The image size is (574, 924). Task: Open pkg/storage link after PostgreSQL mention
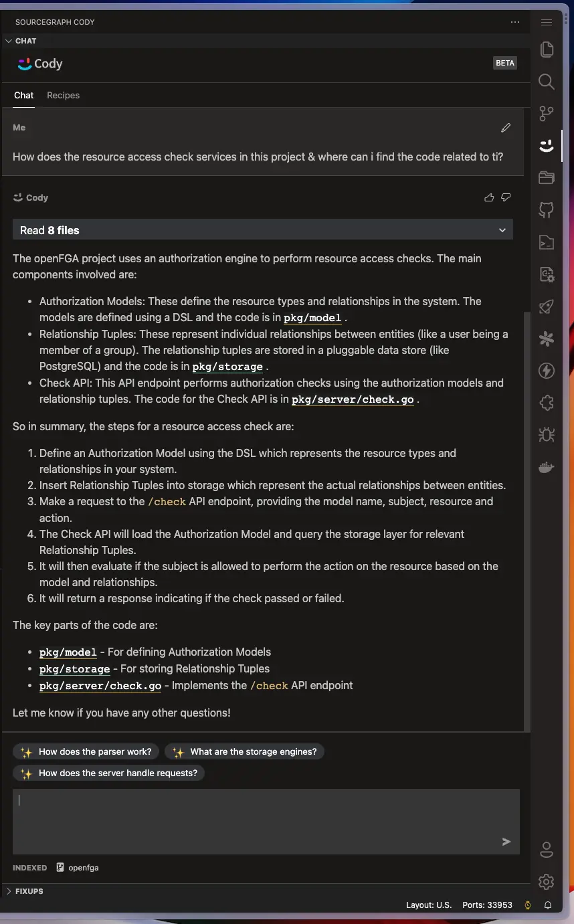(227, 367)
